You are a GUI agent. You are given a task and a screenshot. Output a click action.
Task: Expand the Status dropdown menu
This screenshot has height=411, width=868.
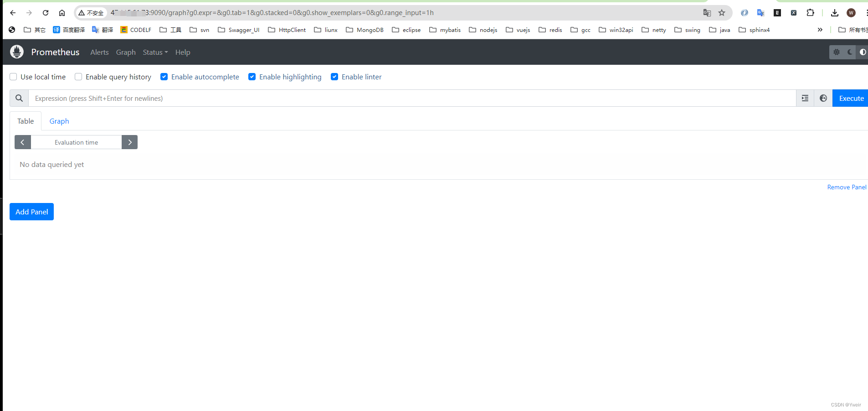click(x=155, y=52)
